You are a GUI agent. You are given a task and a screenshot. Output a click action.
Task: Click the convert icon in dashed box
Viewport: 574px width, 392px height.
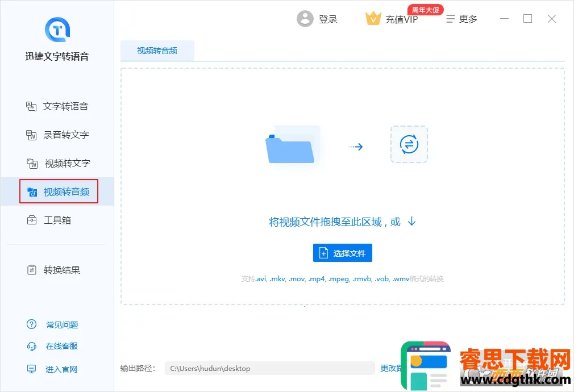409,145
